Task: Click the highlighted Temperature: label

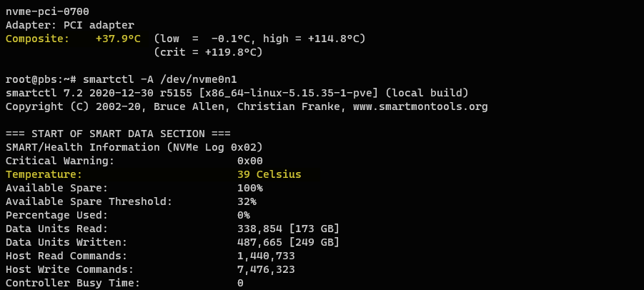Action: tap(44, 174)
